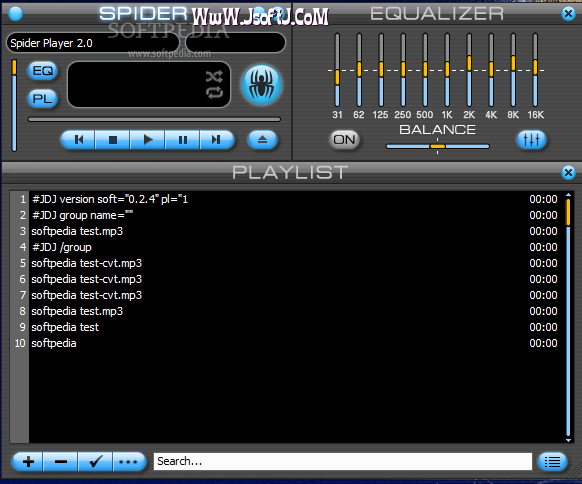
Task: Open file with eject button
Action: 262,140
